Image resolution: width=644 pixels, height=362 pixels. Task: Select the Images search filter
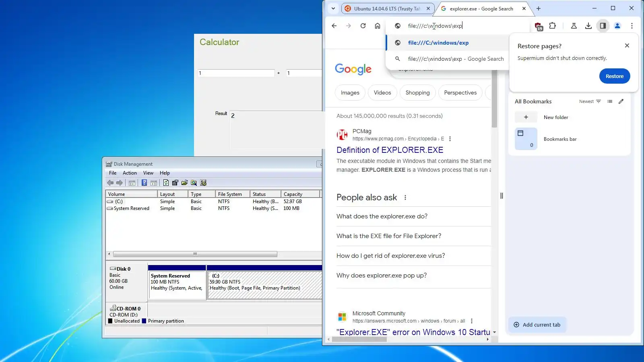[x=350, y=93]
